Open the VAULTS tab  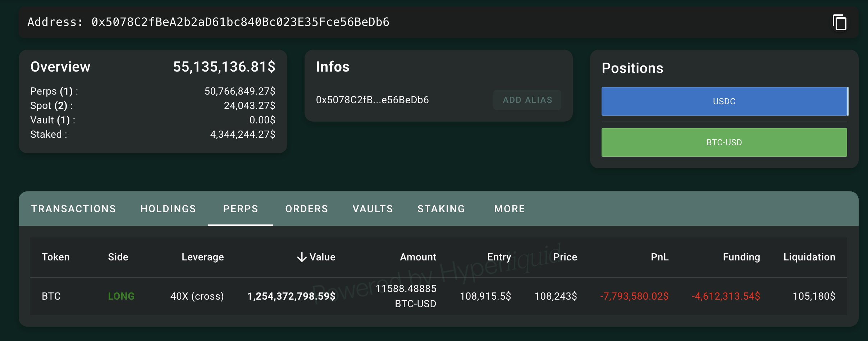click(x=373, y=209)
